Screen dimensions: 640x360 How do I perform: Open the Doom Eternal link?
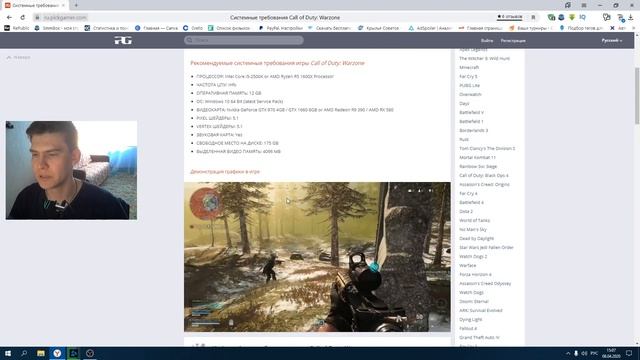[x=473, y=301]
